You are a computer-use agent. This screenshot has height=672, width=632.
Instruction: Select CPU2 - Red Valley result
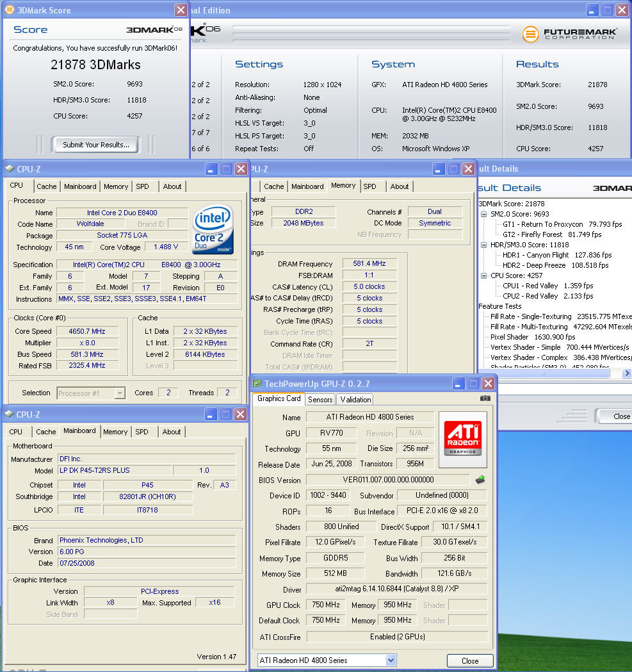click(x=547, y=296)
